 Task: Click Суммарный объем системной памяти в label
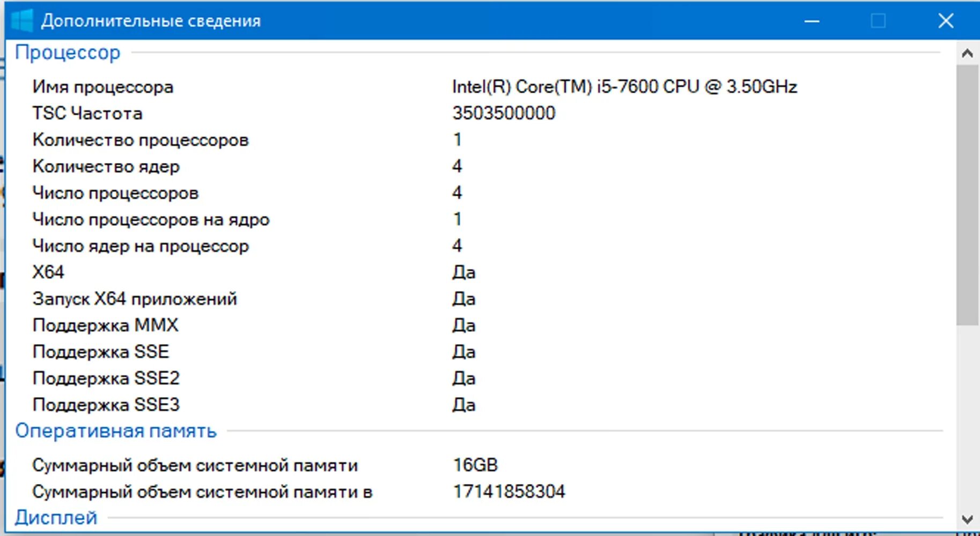click(x=202, y=492)
